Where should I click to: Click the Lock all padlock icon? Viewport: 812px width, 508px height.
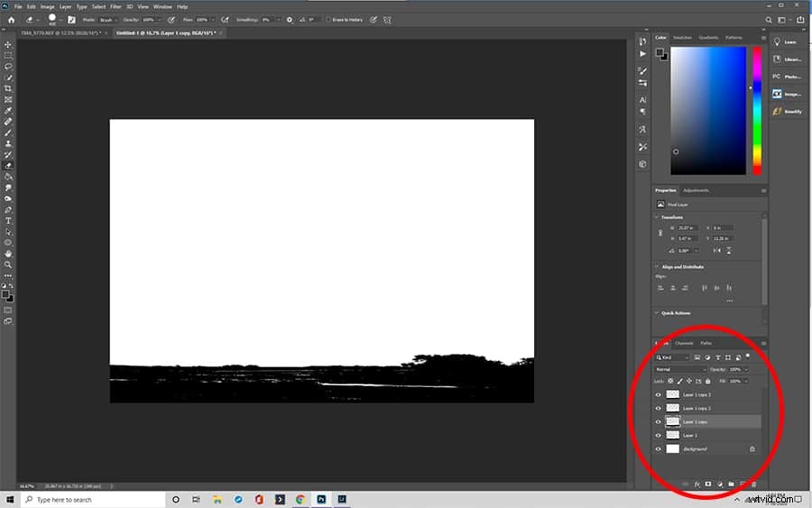pyautogui.click(x=708, y=381)
